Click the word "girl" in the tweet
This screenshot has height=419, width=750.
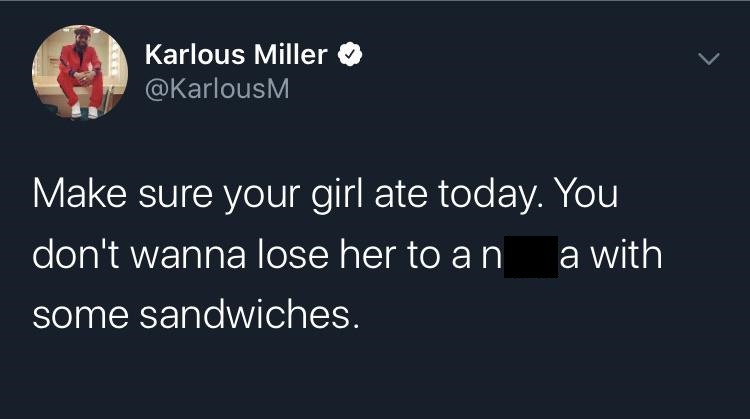(x=338, y=193)
